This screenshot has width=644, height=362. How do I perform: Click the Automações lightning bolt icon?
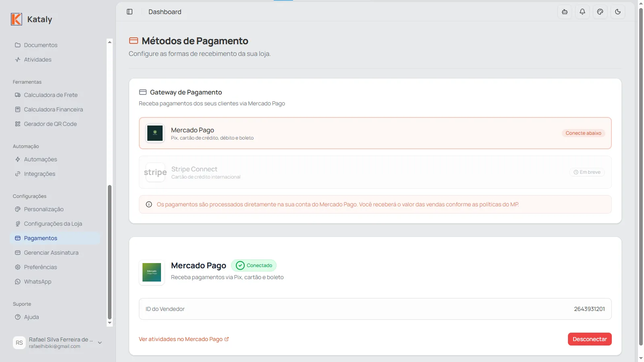coord(18,159)
